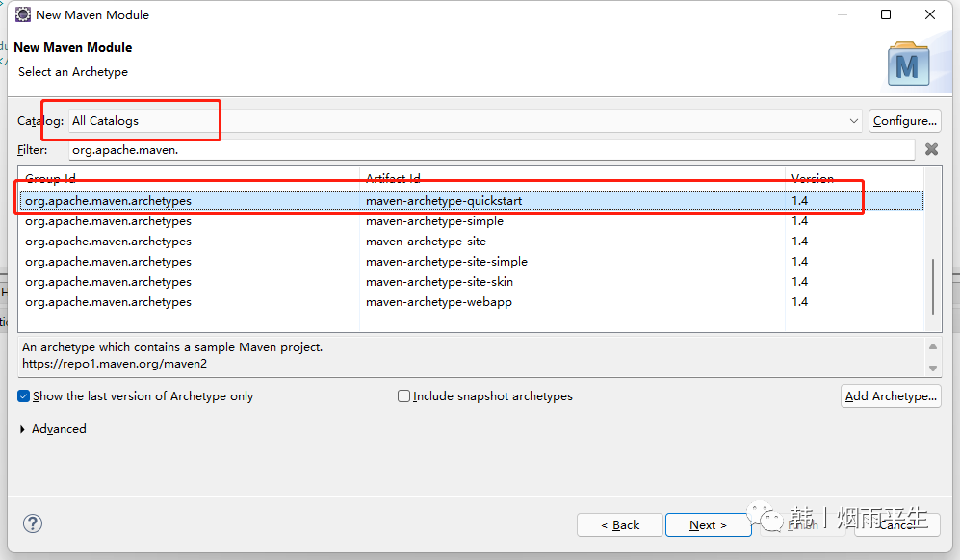Maximize the New Maven Module window
Image resolution: width=960 pixels, height=560 pixels.
coord(885,14)
